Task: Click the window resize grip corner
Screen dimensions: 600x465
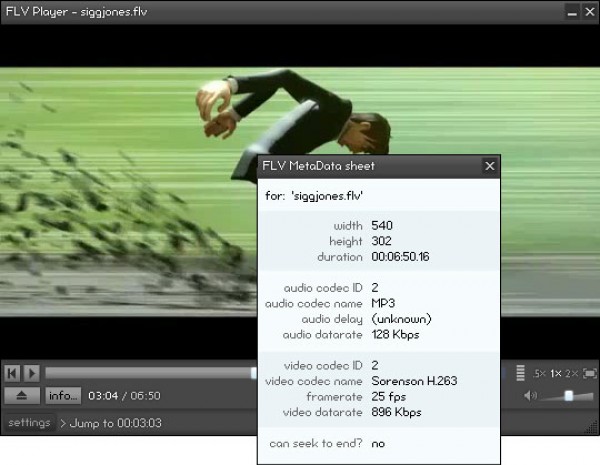Action: click(x=592, y=427)
